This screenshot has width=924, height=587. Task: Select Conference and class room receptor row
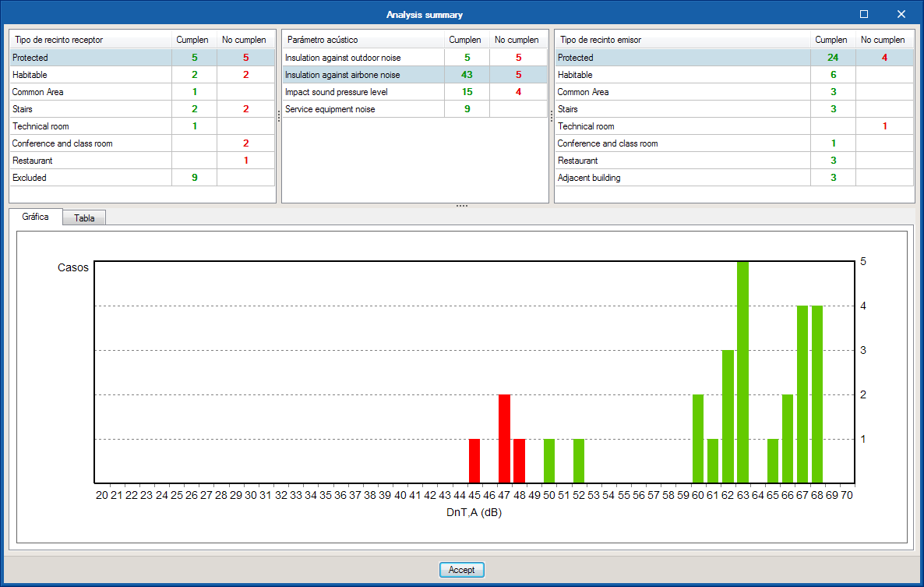pos(142,143)
